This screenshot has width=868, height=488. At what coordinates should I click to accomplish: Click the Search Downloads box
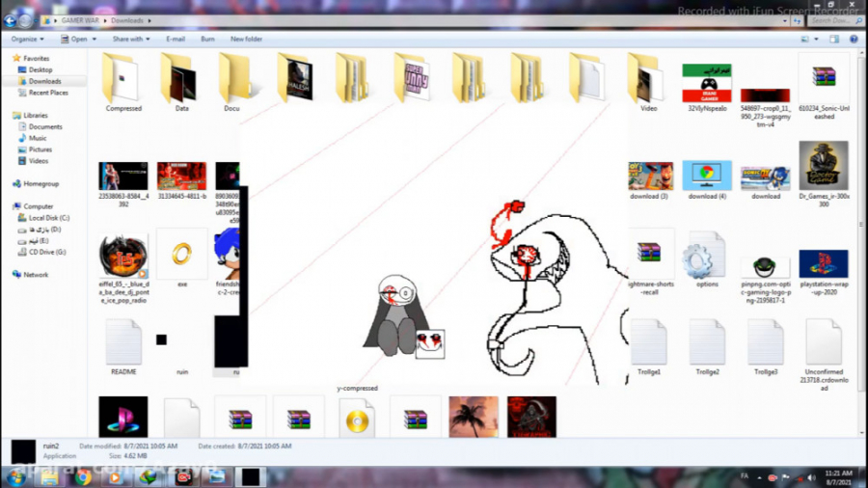(834, 21)
